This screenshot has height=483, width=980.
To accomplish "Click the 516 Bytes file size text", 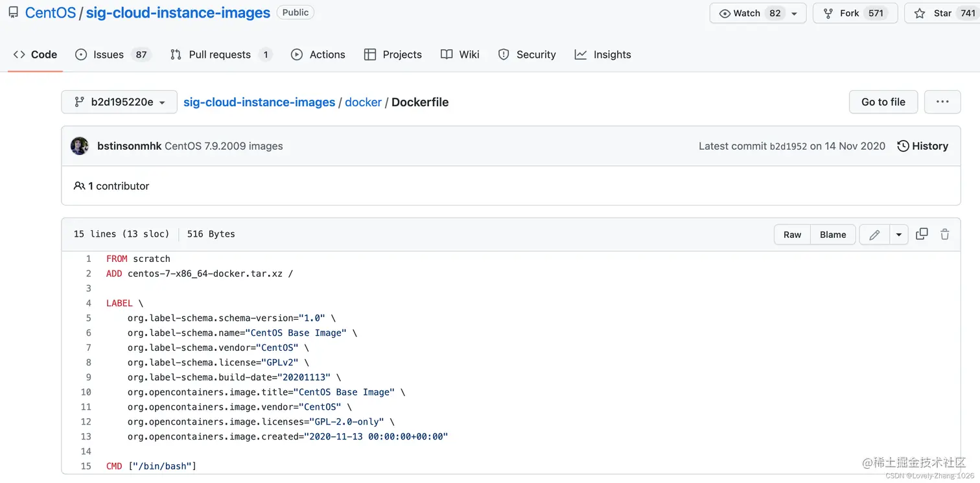I will [211, 234].
